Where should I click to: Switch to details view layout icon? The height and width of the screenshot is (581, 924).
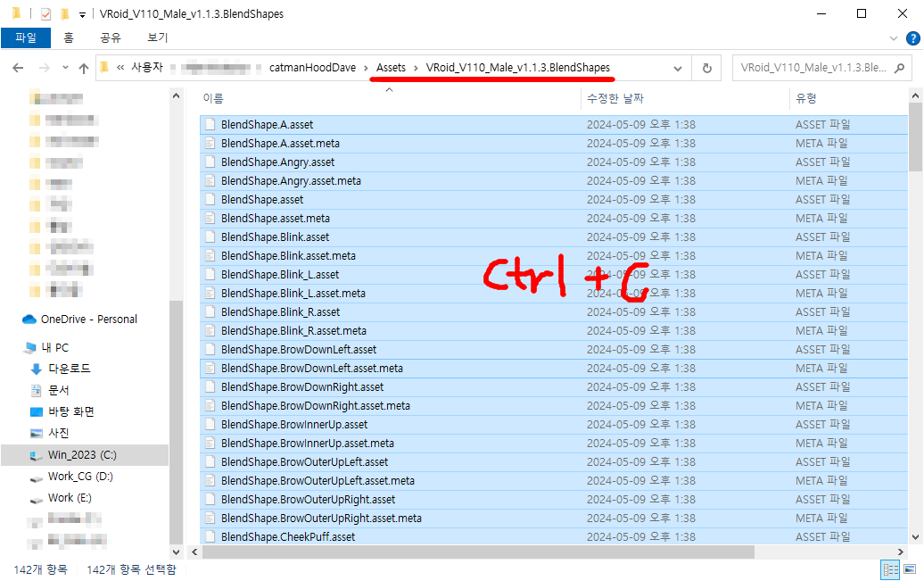890,569
